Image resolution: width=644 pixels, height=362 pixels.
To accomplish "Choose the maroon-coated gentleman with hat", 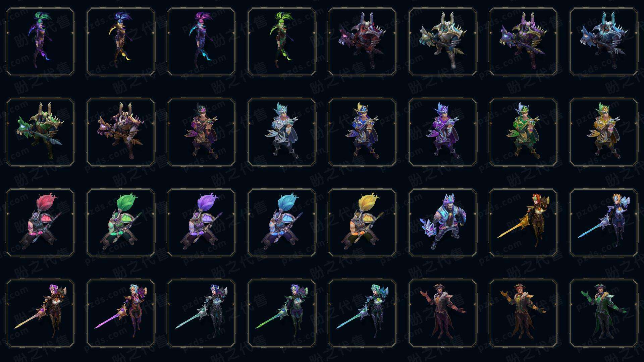I will click(x=443, y=313).
